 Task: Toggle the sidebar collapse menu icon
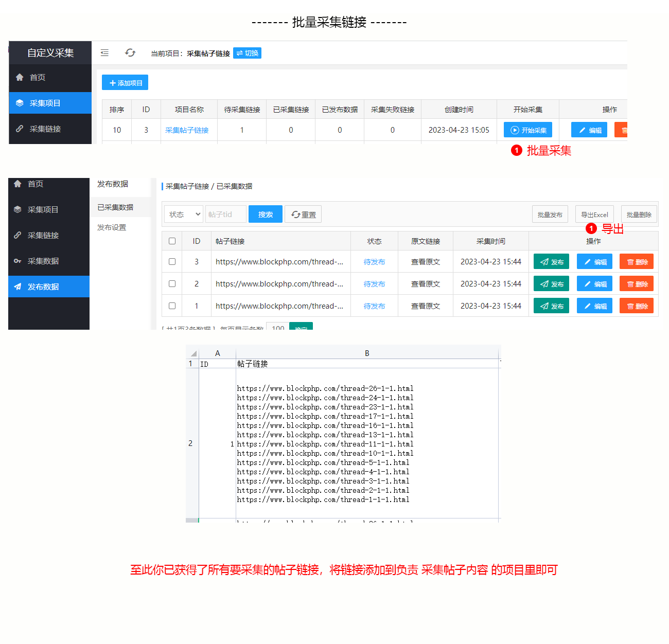coord(104,52)
